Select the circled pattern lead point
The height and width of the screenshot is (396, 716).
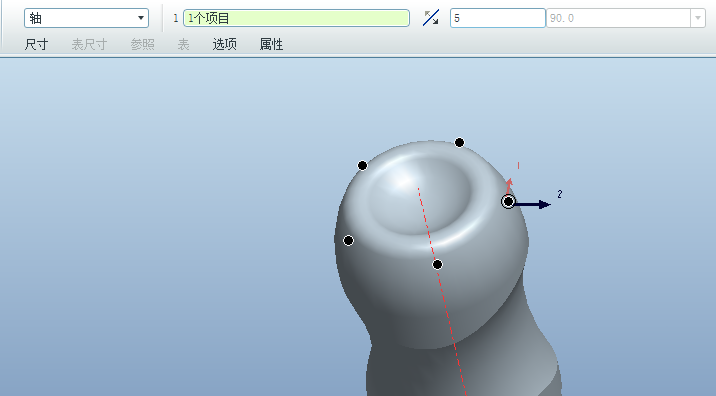point(508,201)
